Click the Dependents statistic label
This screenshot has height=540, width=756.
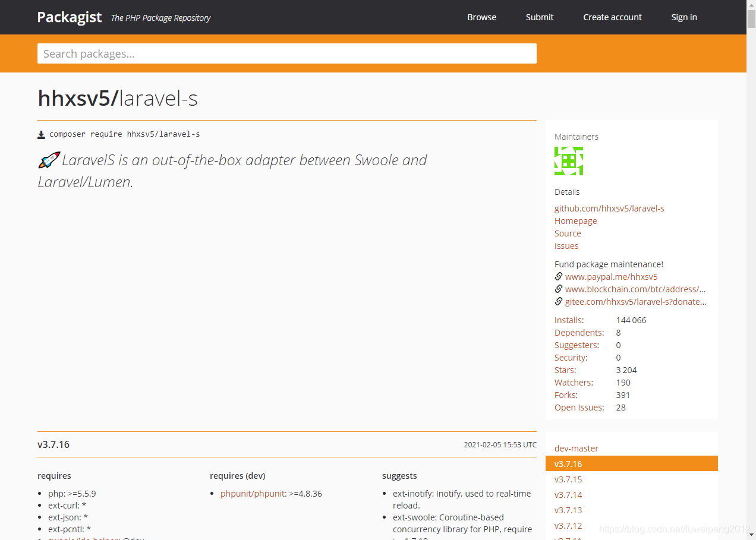579,333
